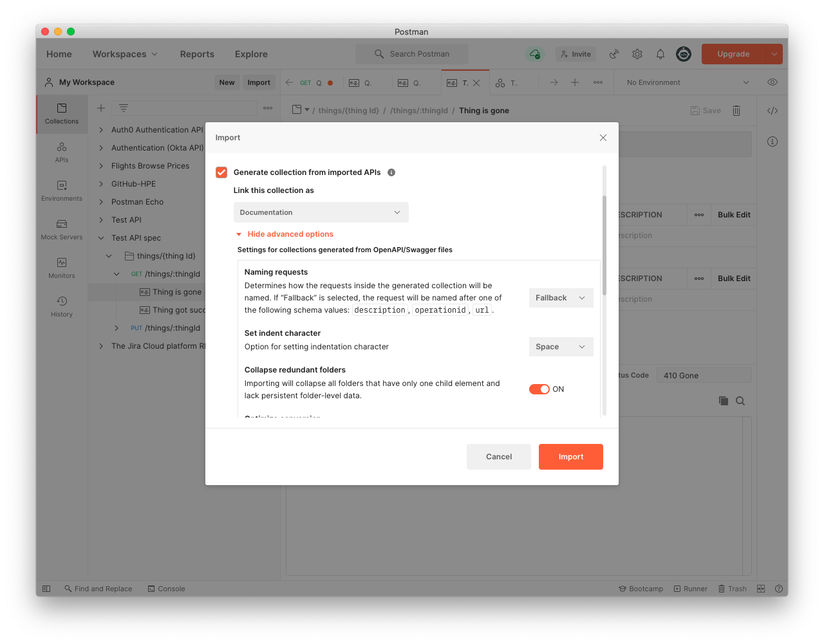Open Bootcamp from status bar
This screenshot has height=644, width=824.
641,589
